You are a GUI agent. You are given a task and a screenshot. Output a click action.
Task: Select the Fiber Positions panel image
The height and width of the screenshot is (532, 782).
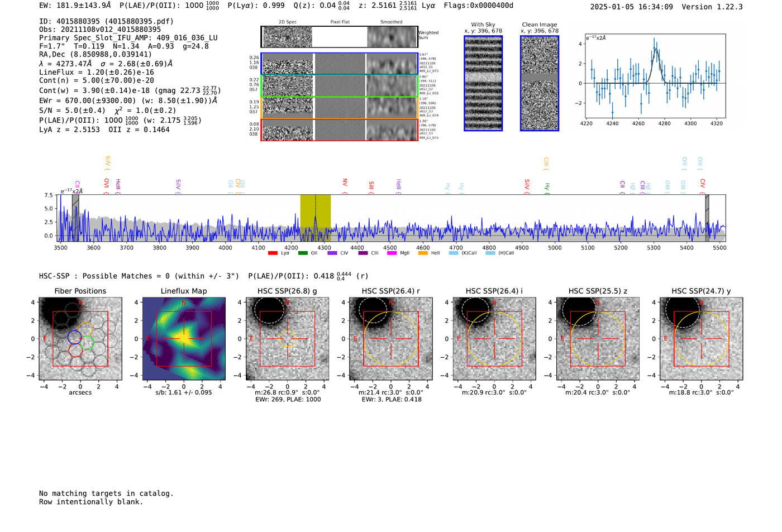[x=80, y=339]
